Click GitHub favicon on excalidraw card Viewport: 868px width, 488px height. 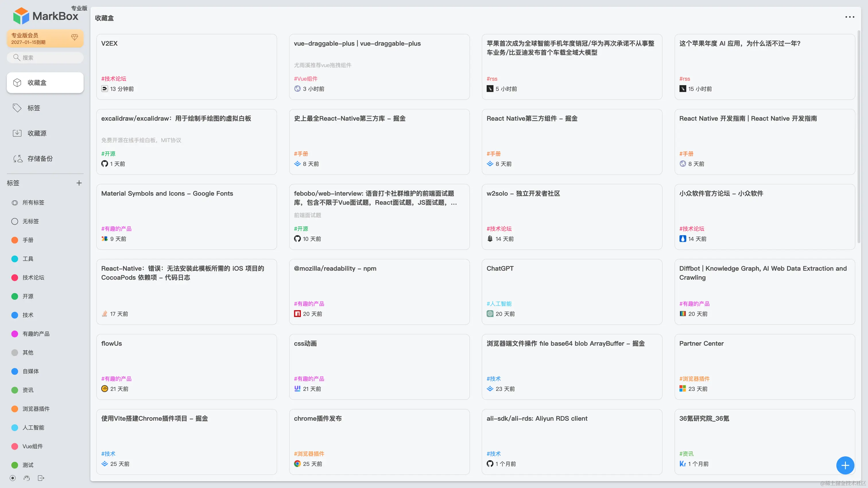(x=104, y=164)
